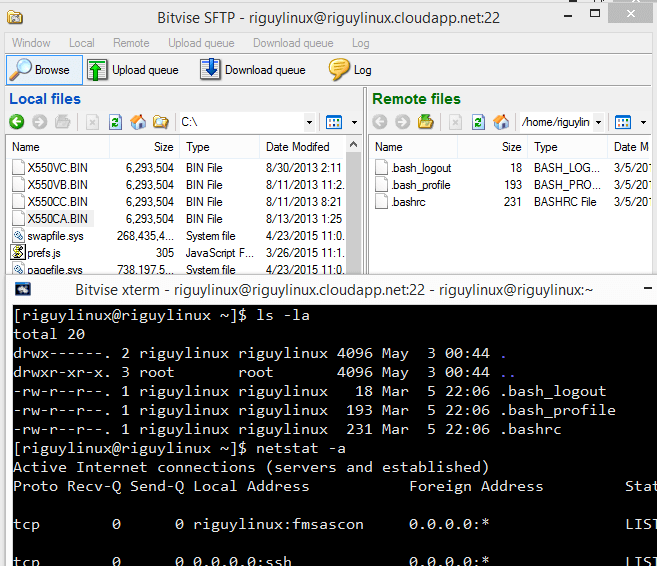657x566 pixels.
Task: Refresh the Remote files listing
Action: [479, 122]
